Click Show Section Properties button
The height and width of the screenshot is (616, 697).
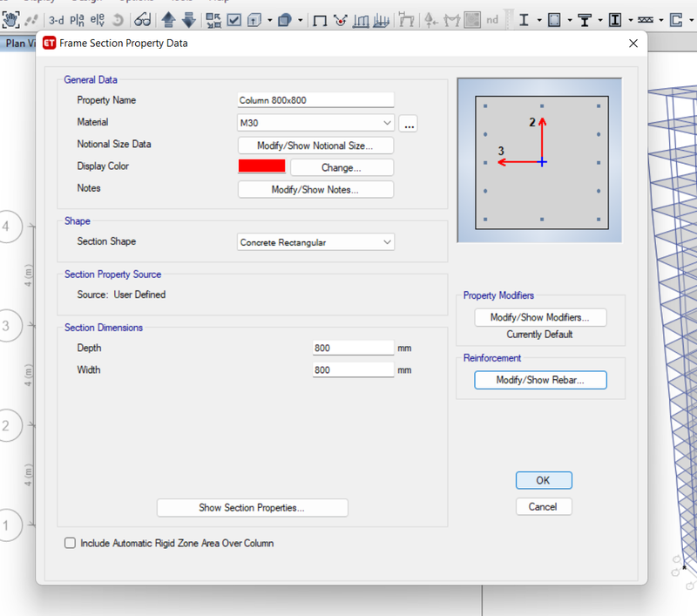pyautogui.click(x=252, y=508)
